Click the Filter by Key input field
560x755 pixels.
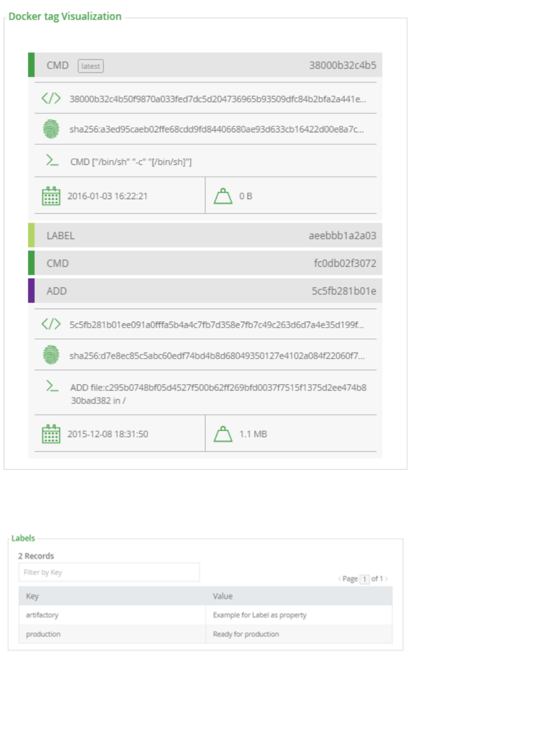tap(109, 572)
